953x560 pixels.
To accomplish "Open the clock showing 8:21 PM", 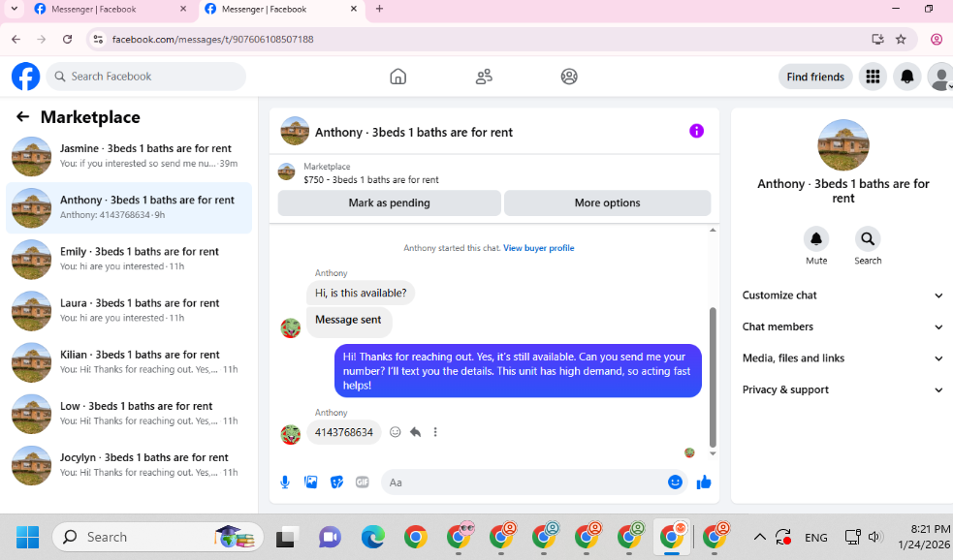I will pyautogui.click(x=925, y=537).
